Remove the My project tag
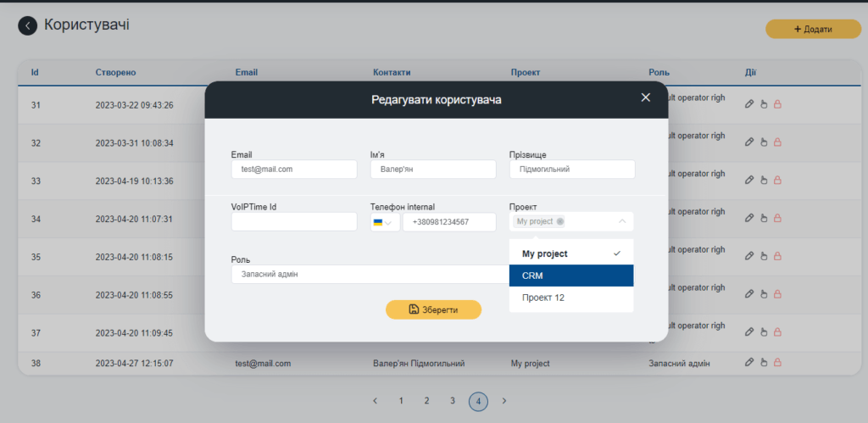This screenshot has width=868, height=423. 560,221
